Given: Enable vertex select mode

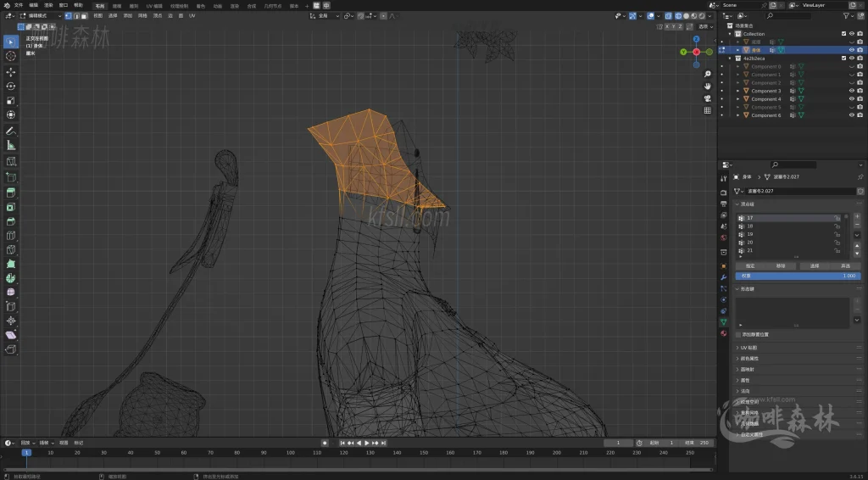Looking at the screenshot, I should point(69,16).
